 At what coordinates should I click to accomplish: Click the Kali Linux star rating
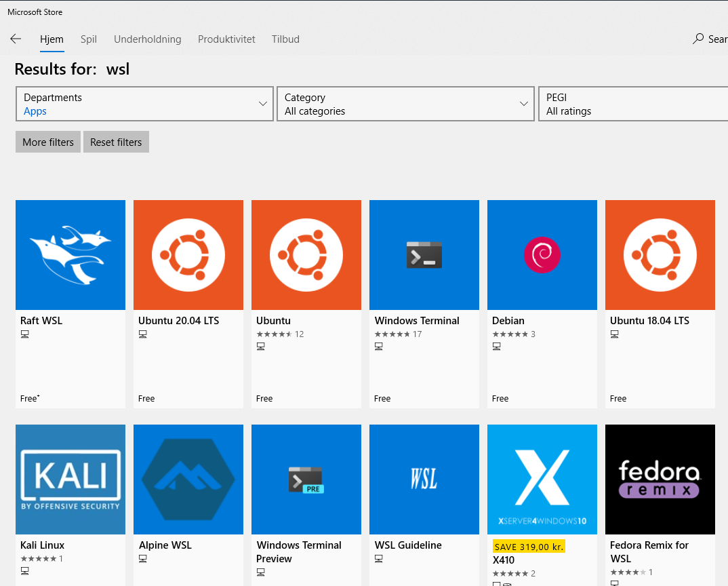(39, 559)
